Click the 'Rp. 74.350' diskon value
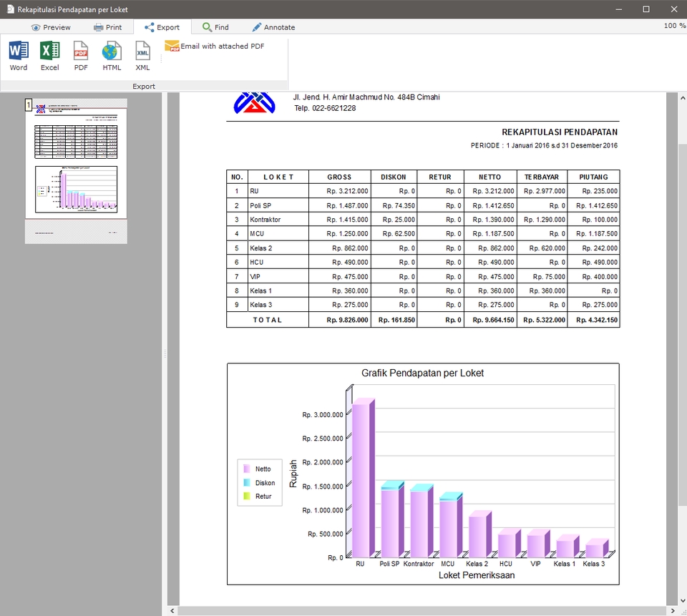The width and height of the screenshot is (687, 616). tap(399, 205)
